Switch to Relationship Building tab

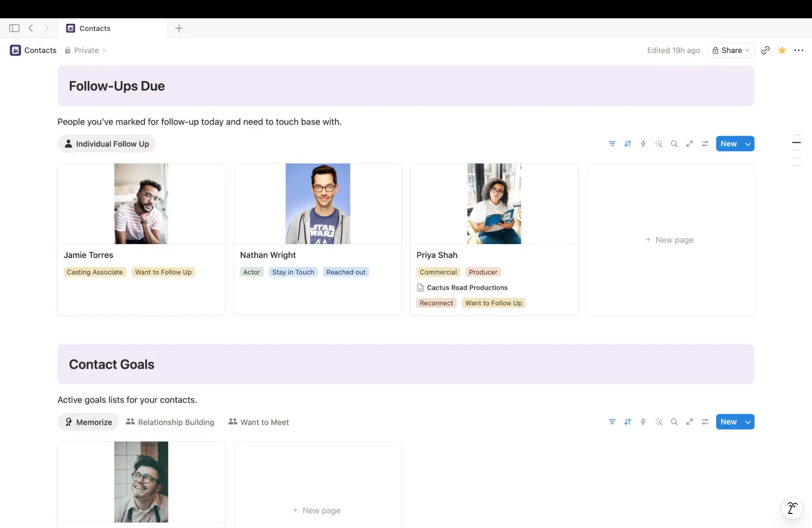(x=170, y=422)
